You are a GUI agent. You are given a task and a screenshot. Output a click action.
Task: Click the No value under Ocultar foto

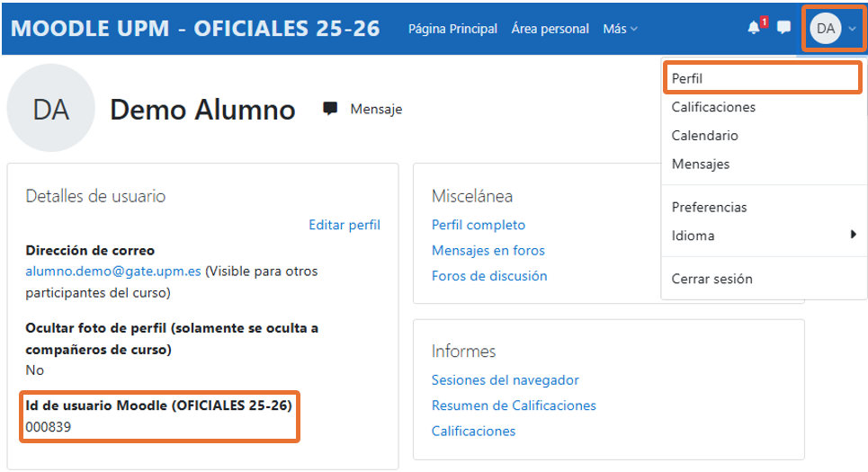click(34, 370)
